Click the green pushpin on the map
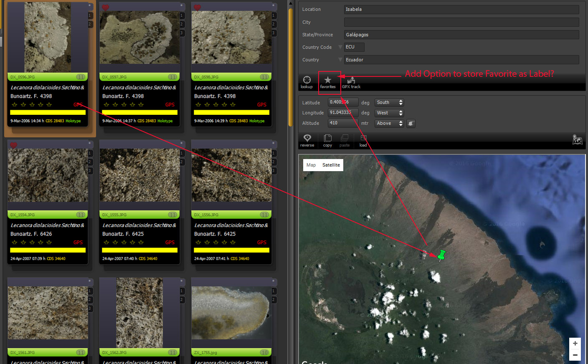The image size is (588, 364). pos(441,255)
